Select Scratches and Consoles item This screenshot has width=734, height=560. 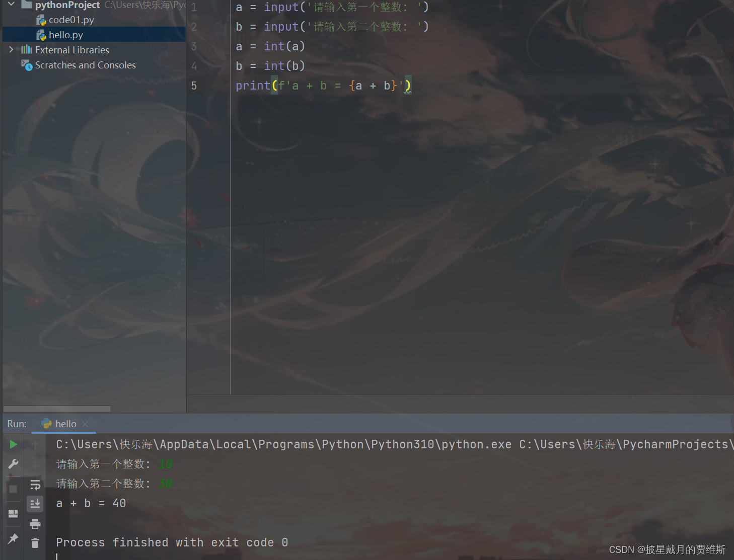click(x=85, y=65)
